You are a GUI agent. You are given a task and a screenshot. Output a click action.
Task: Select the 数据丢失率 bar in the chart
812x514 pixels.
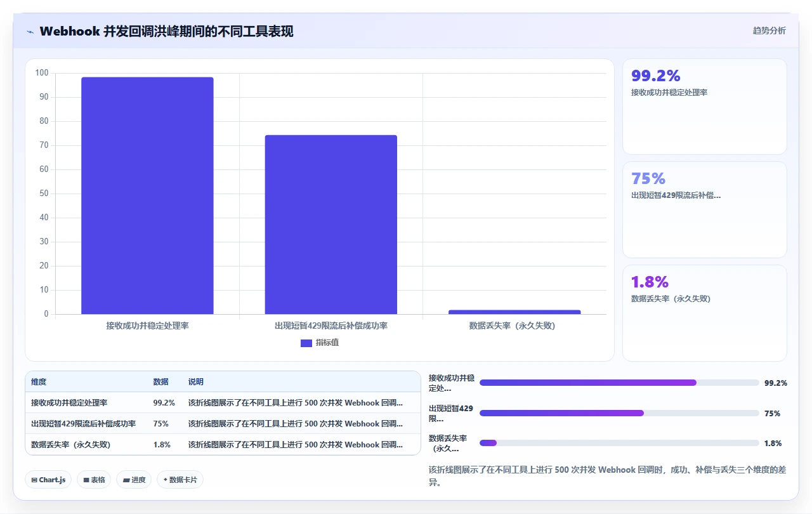pos(514,312)
